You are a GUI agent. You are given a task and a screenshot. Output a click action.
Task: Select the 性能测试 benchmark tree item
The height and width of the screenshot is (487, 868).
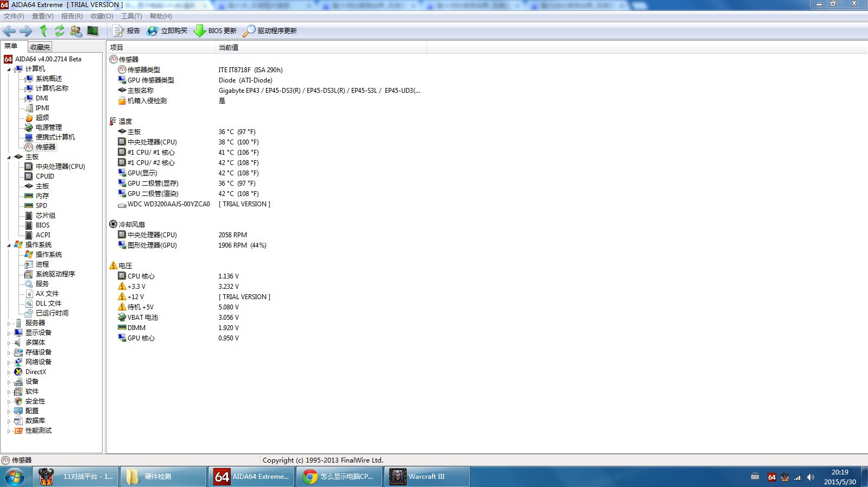click(39, 431)
